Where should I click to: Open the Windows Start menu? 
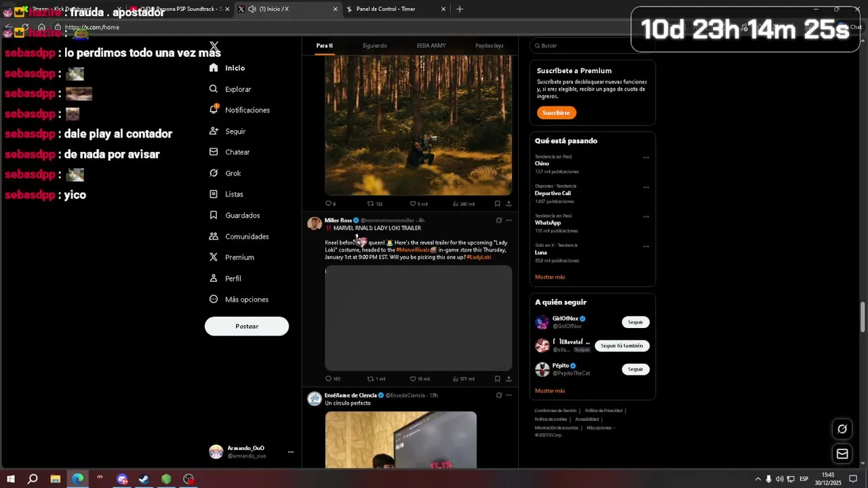tap(10, 479)
